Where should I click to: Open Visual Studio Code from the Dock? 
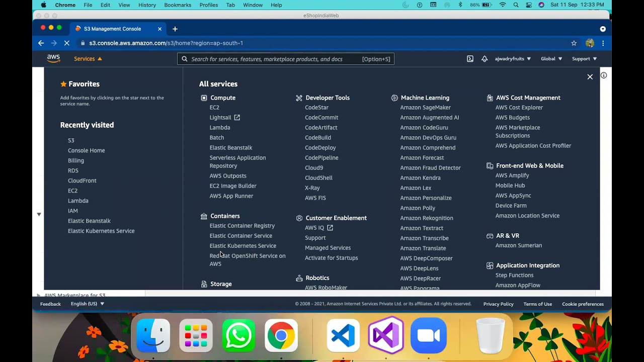click(x=343, y=335)
